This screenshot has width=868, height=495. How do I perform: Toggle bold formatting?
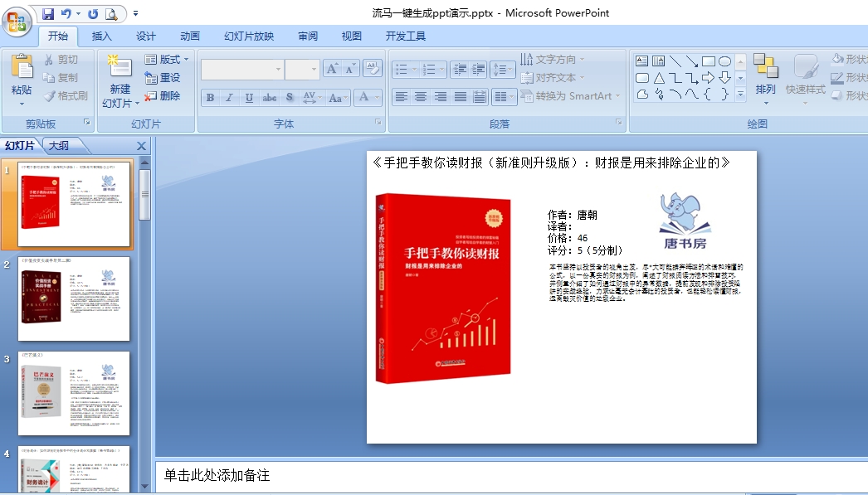click(x=210, y=97)
